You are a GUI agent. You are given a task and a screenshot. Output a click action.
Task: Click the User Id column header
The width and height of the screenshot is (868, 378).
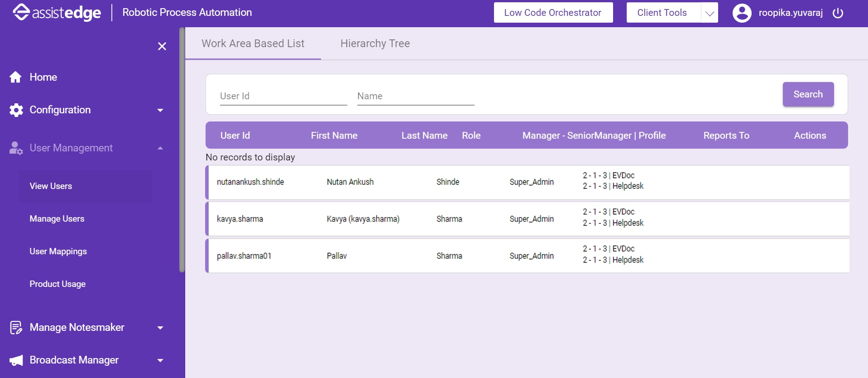coord(235,136)
